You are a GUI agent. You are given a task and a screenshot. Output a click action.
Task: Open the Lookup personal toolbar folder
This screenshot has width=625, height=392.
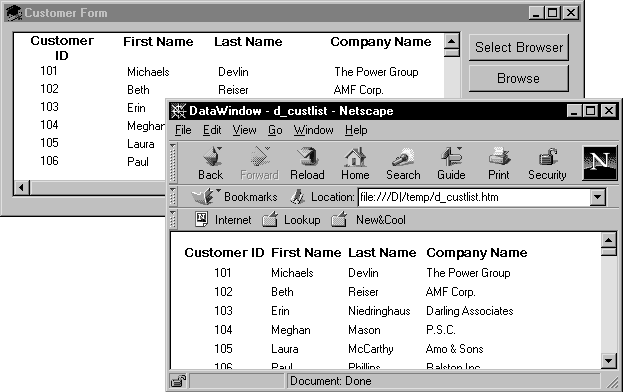point(291,220)
